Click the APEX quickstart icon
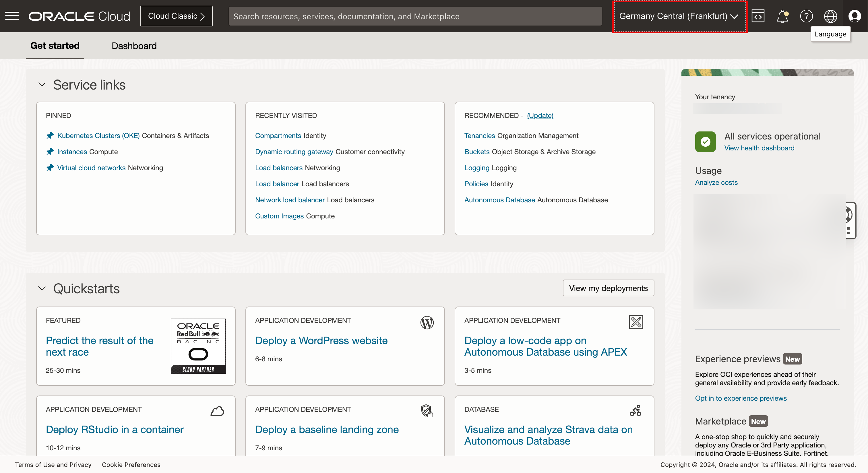The width and height of the screenshot is (868, 473). 636,322
